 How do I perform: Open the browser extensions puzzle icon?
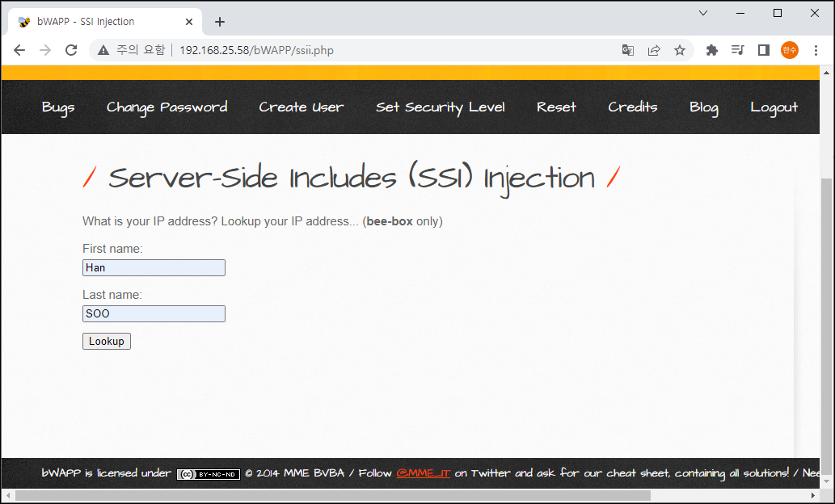(x=711, y=50)
